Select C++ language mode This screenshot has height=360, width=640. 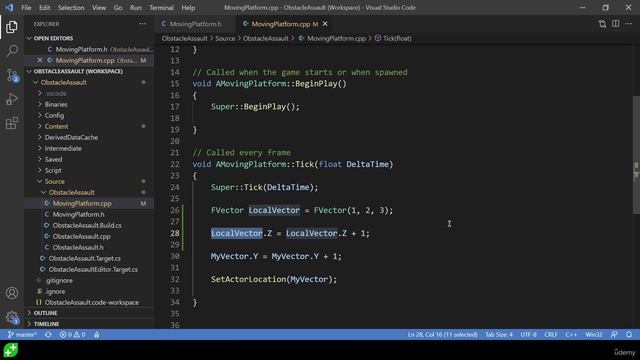tap(571, 334)
